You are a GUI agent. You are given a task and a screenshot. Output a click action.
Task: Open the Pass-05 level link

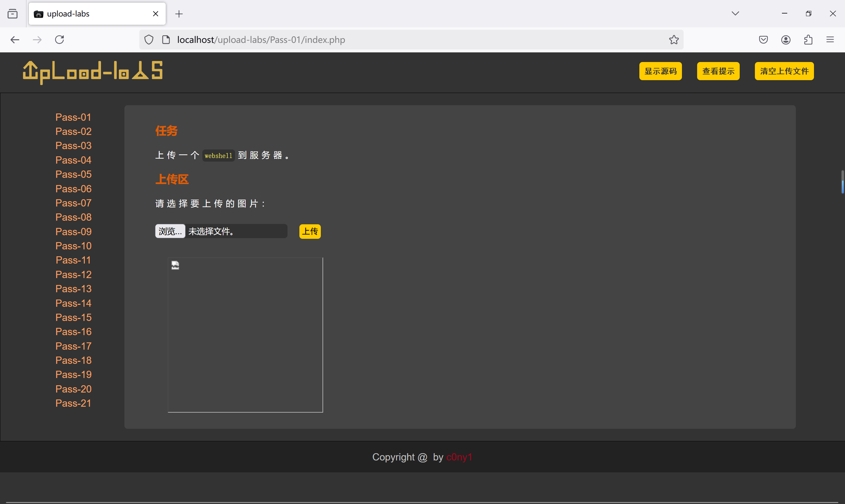click(73, 174)
